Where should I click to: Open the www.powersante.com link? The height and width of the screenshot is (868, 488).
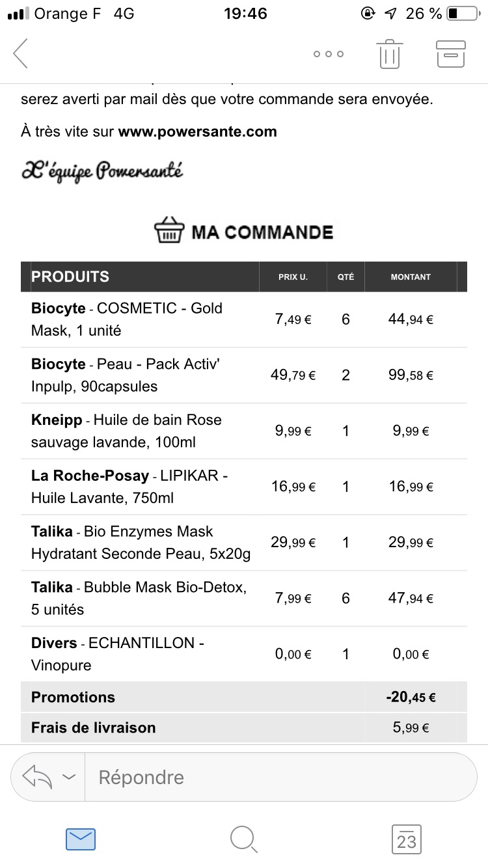197,131
